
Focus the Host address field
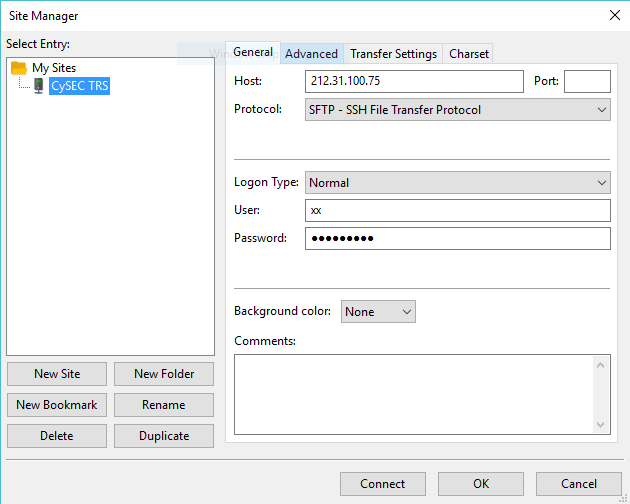[x=414, y=81]
